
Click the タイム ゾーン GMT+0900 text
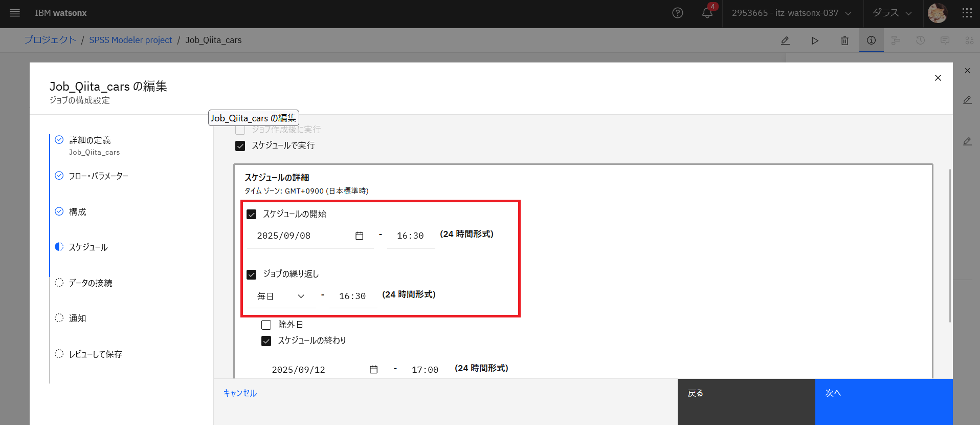(x=306, y=191)
